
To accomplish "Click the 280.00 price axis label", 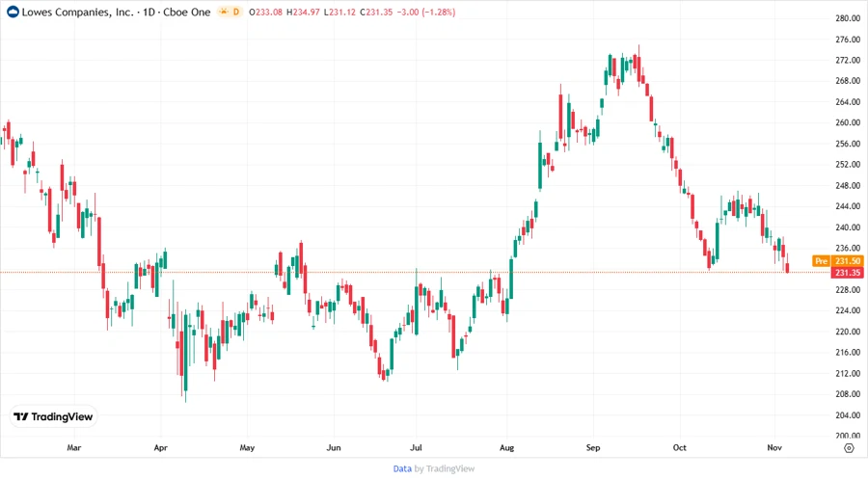I will click(x=848, y=18).
